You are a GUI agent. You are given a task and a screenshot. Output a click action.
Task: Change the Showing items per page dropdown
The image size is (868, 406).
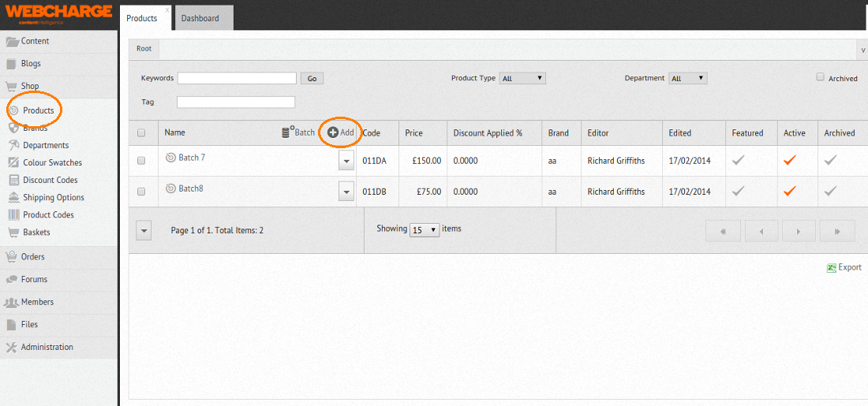425,229
